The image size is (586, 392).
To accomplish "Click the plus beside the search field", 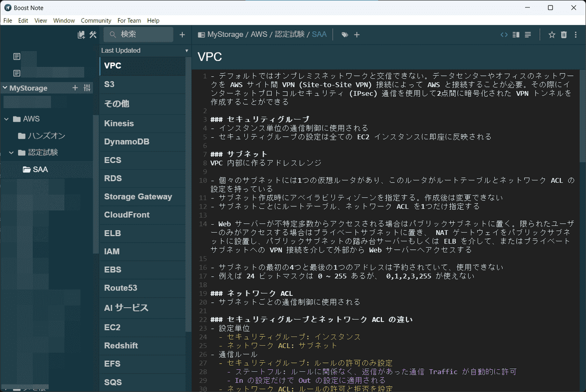I will (182, 34).
